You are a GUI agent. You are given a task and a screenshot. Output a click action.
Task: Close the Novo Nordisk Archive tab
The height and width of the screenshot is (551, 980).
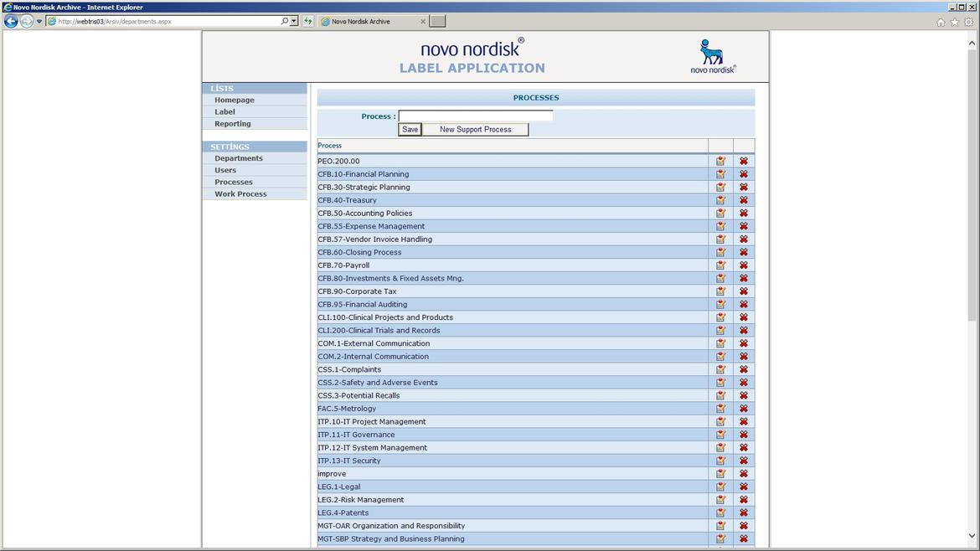pos(423,21)
